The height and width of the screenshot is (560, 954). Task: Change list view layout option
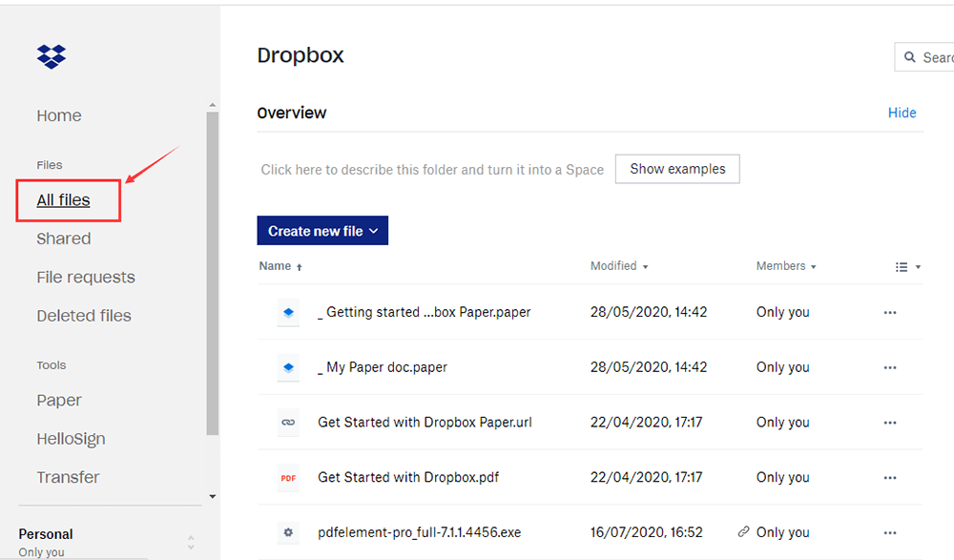pyautogui.click(x=907, y=267)
